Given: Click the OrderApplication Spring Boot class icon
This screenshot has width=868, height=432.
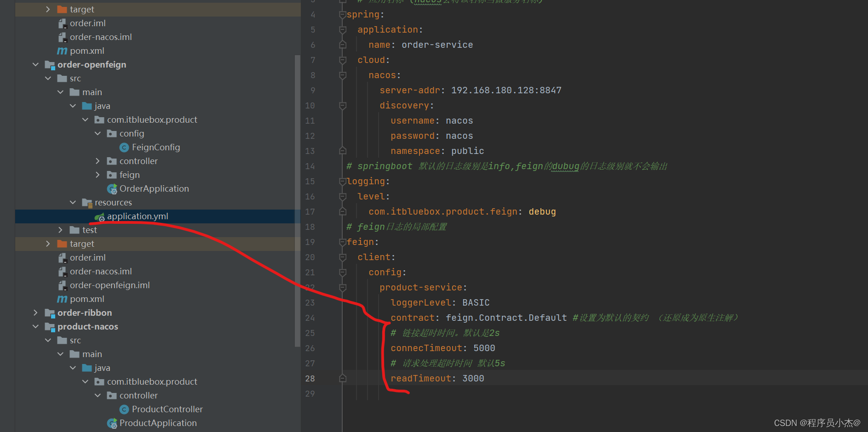Looking at the screenshot, I should coord(112,189).
